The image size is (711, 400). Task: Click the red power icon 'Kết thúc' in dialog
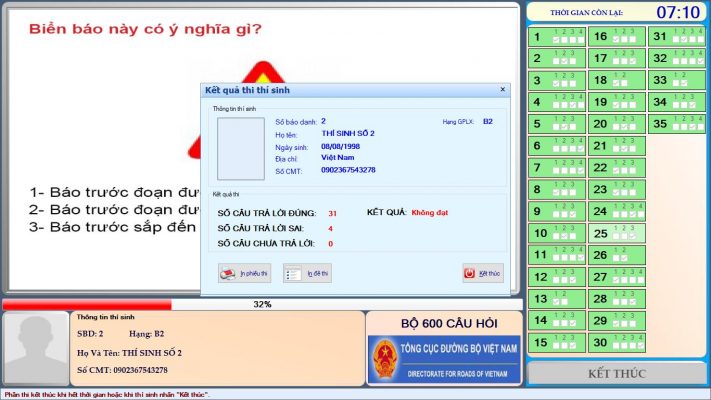tap(470, 273)
